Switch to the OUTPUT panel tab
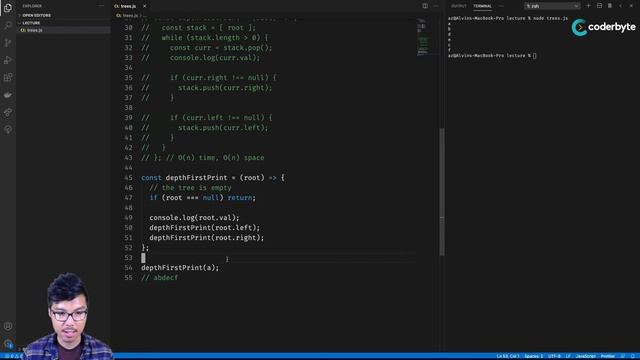This screenshot has height=360, width=640. pyautogui.click(x=459, y=6)
